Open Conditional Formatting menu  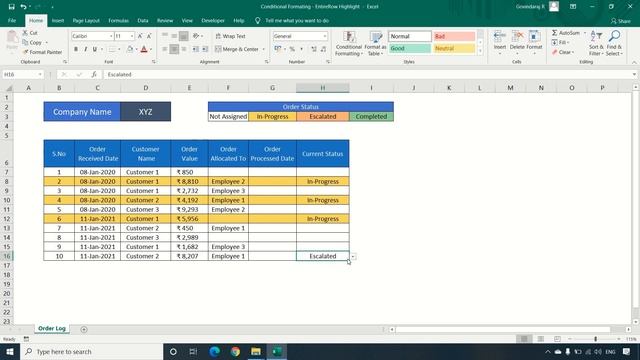[x=349, y=43]
